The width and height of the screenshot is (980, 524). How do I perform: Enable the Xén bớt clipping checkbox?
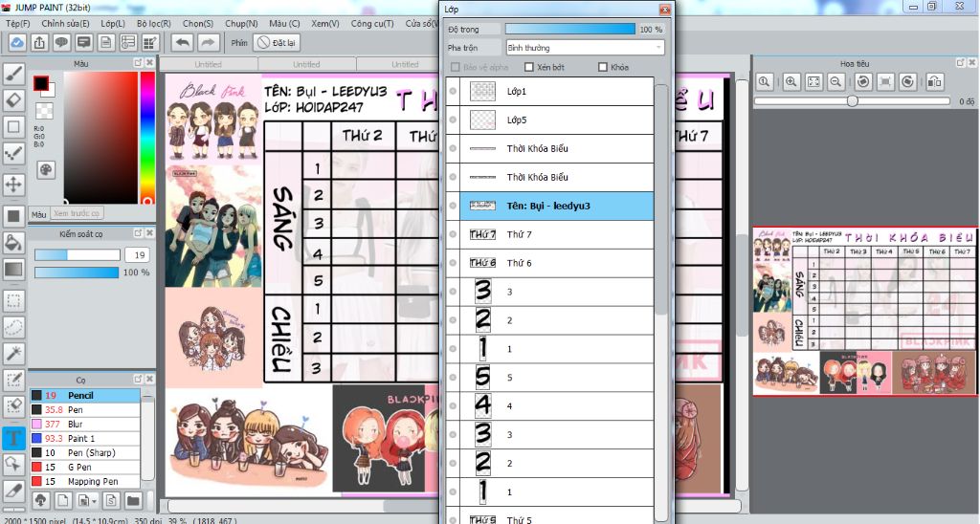pos(528,67)
